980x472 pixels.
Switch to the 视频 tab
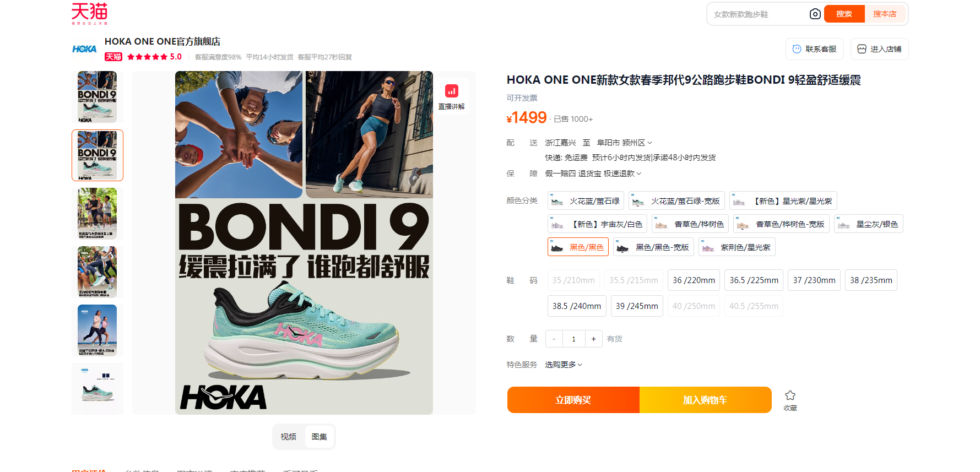pos(288,437)
